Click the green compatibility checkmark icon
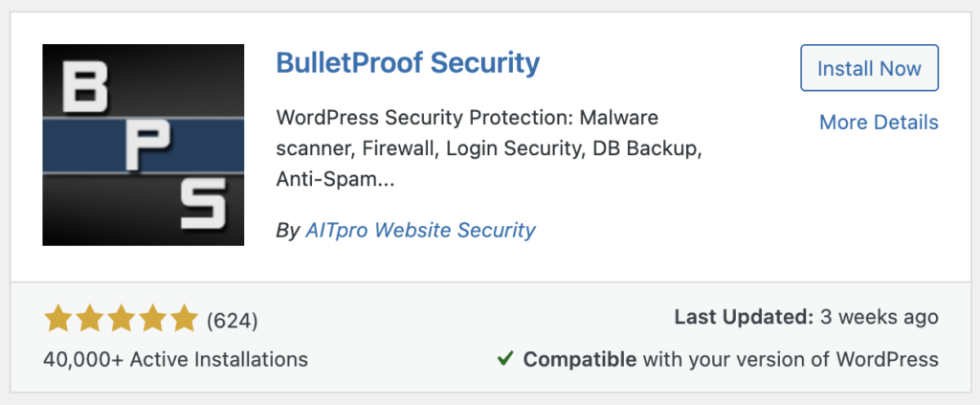Screen dimensions: 980x405 coord(505,359)
